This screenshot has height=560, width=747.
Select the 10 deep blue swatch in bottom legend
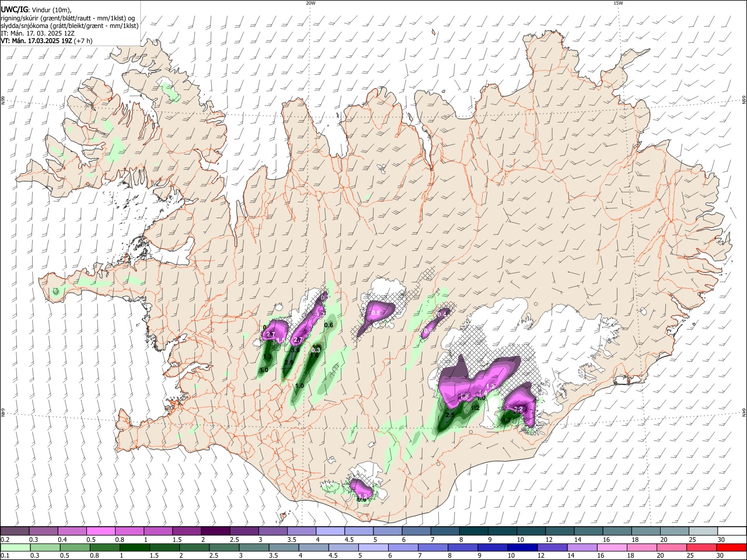522,547
